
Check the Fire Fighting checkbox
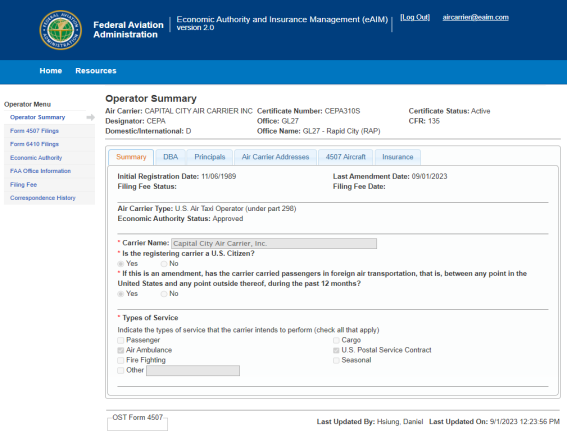tap(121, 360)
